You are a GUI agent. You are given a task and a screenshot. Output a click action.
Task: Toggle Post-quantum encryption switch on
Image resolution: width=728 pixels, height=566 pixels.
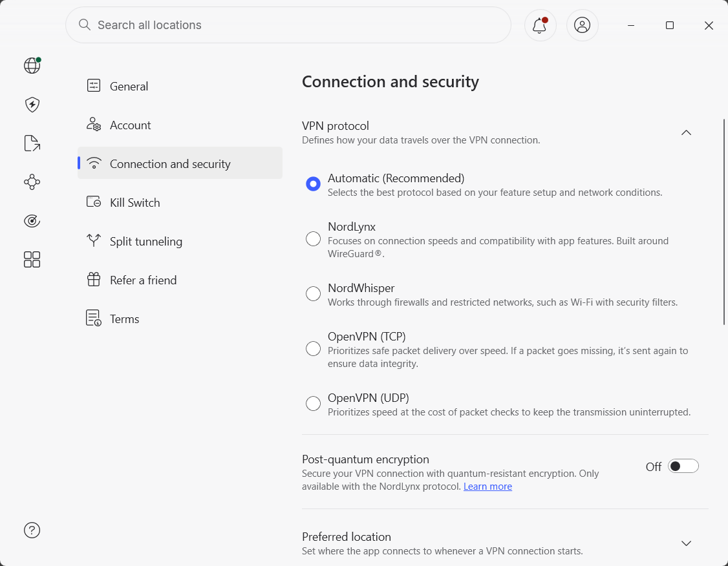pyautogui.click(x=683, y=466)
